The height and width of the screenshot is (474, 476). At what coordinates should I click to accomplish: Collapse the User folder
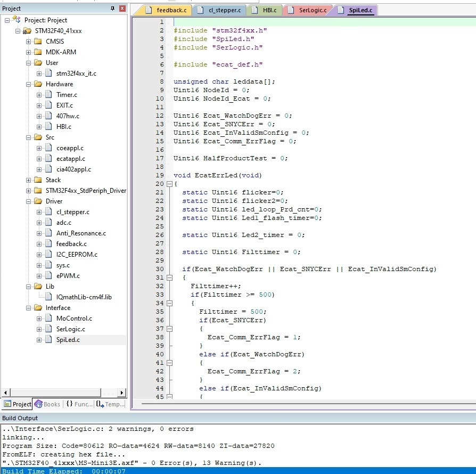click(28, 63)
